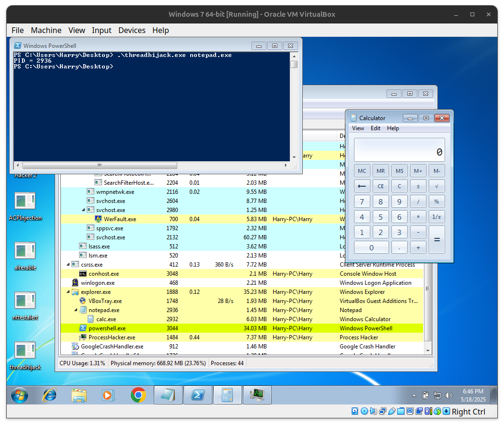Image resolution: width=504 pixels, height=426 pixels.
Task: Click the calc.exe process icon
Action: 91,319
